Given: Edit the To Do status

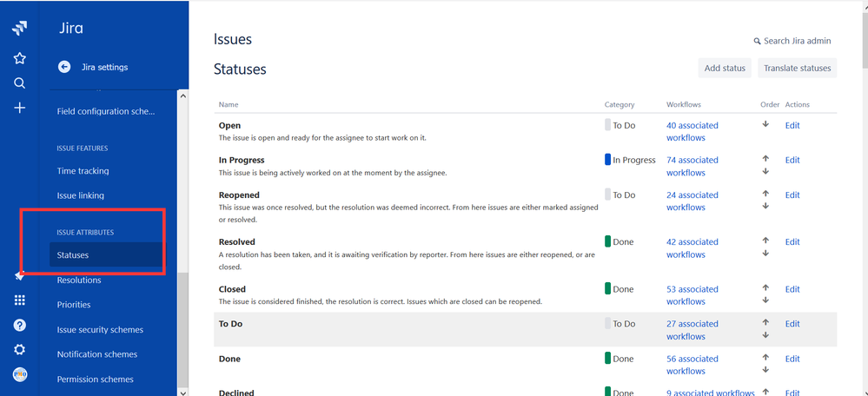Looking at the screenshot, I should [792, 324].
